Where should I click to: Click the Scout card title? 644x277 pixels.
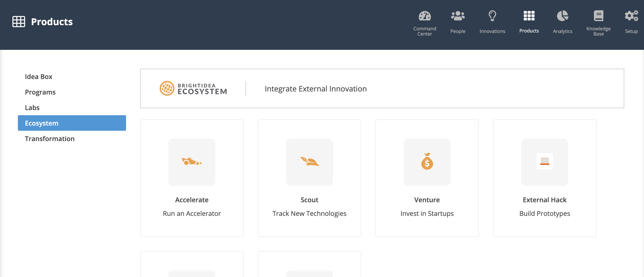(x=309, y=200)
